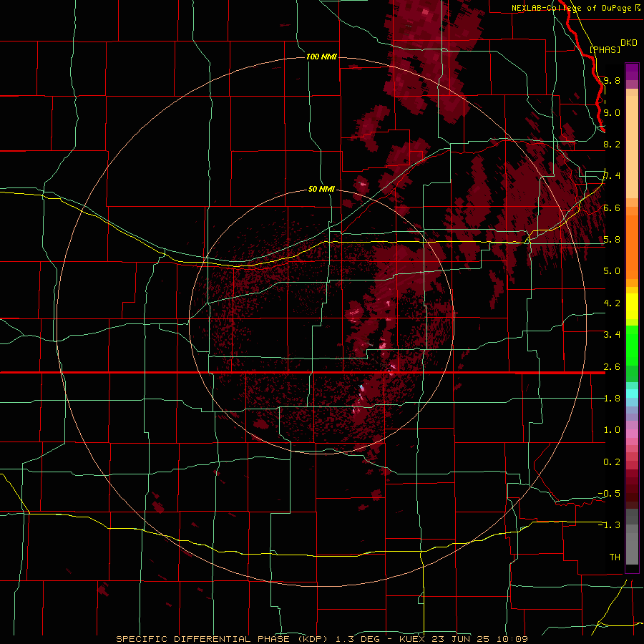Image resolution: width=644 pixels, height=644 pixels.
Task: Click the NEXLAB-College of DuPage credit text
Action: (x=571, y=8)
